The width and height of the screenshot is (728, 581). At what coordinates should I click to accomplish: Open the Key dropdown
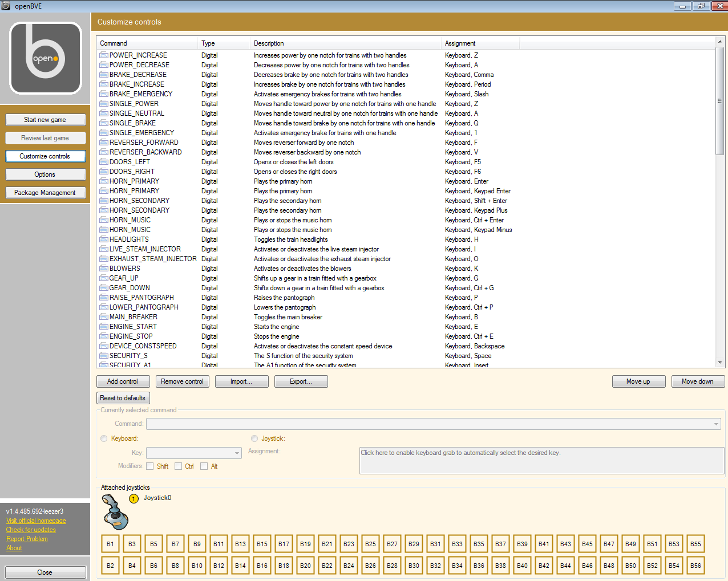coord(194,453)
